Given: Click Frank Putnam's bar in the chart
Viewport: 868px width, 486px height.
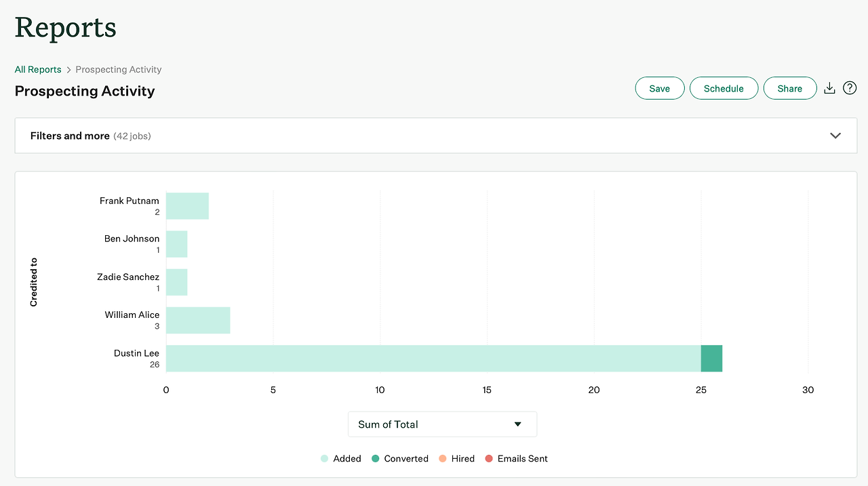Looking at the screenshot, I should [187, 205].
